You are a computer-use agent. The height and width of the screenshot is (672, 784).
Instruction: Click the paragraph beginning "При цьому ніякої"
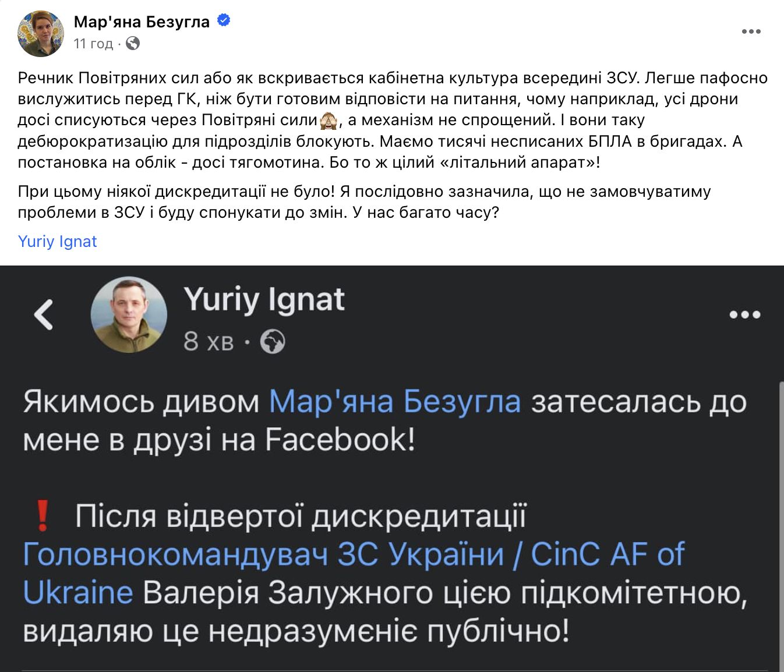tap(364, 201)
